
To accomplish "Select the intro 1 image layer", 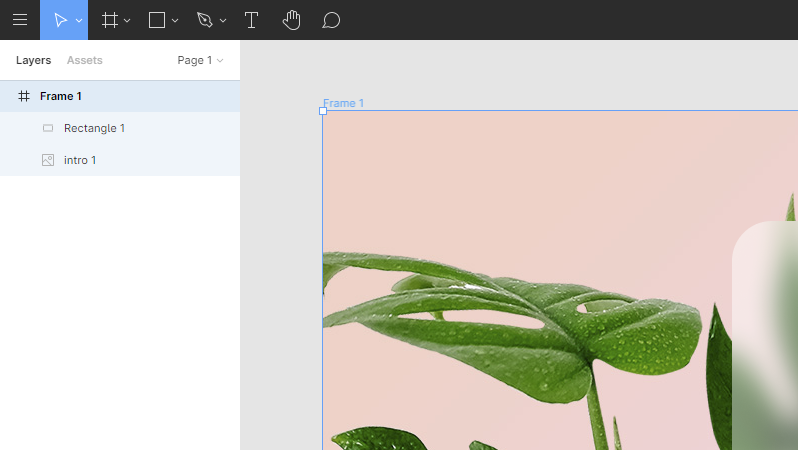I will (120, 160).
